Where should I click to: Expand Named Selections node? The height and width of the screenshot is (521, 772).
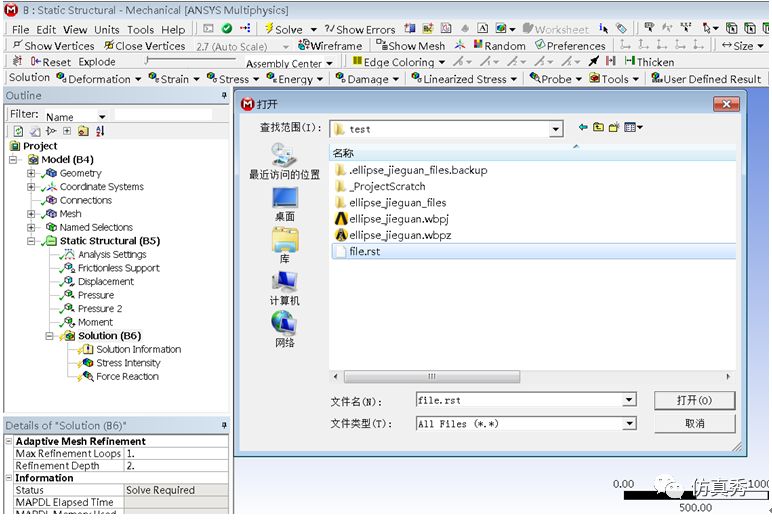coord(31,228)
